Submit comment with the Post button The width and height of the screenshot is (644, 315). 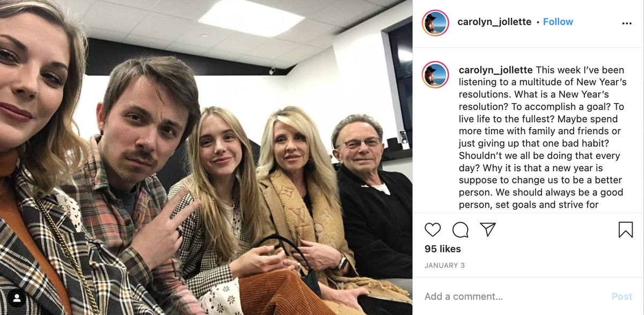click(622, 296)
